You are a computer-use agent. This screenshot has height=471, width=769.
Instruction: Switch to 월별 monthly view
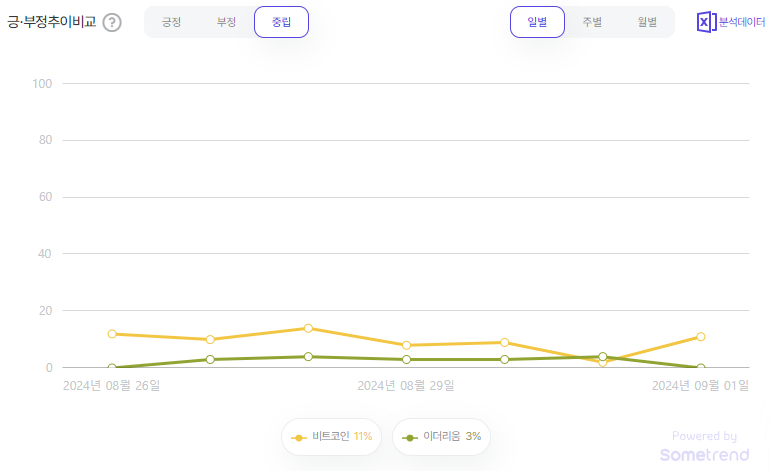(x=647, y=22)
